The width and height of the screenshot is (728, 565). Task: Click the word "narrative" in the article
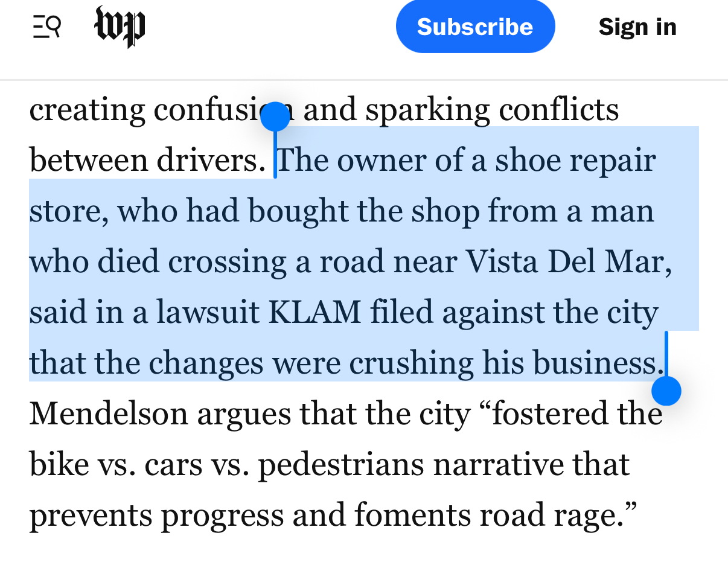click(511, 465)
